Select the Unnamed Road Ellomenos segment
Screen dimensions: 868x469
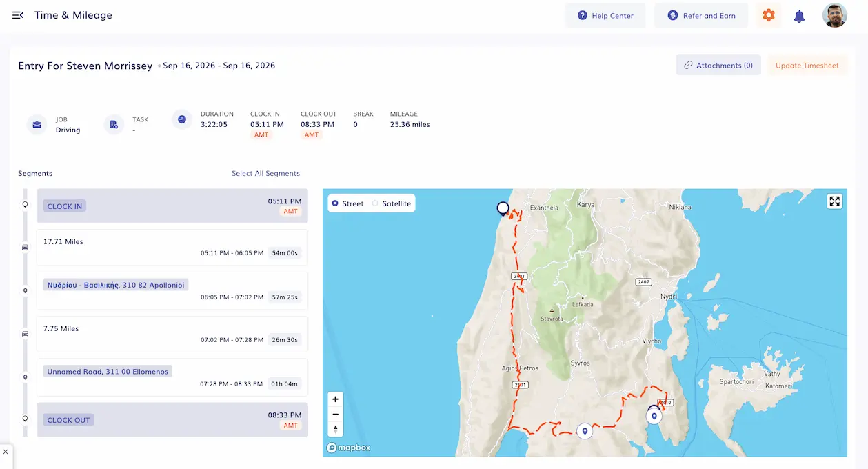(172, 377)
